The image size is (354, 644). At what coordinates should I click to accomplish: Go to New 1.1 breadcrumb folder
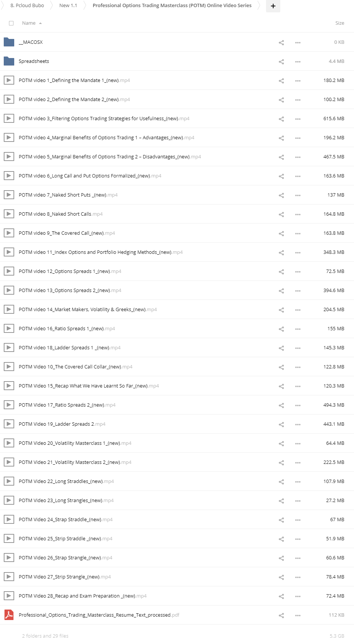[68, 6]
